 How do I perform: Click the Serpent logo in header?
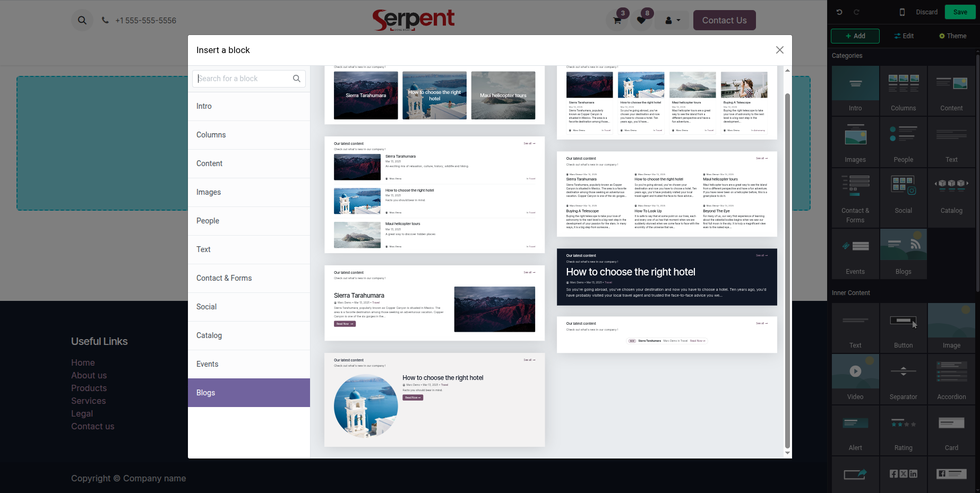tap(413, 20)
